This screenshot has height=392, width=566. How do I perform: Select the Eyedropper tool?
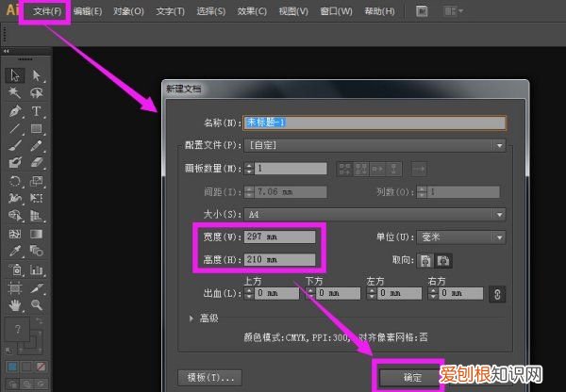coord(15,253)
